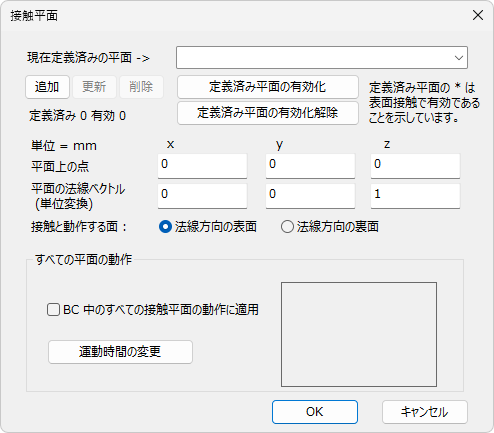This screenshot has height=433, width=494.
Task: Click the キャンセル button
Action: click(425, 412)
